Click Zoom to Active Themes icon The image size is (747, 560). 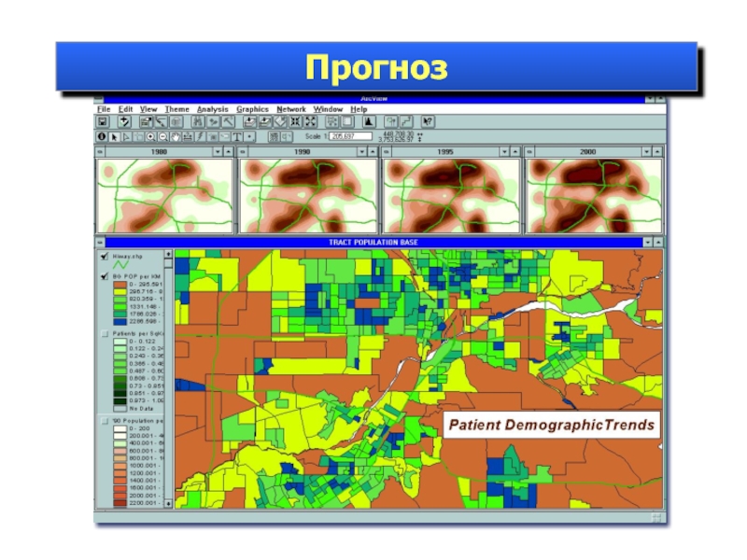pos(265,122)
